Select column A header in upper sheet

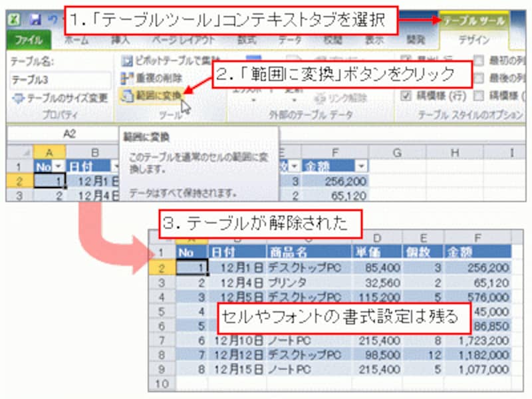coord(49,153)
